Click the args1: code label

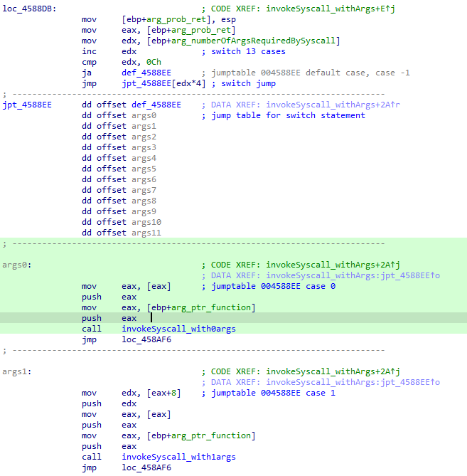click(16, 372)
